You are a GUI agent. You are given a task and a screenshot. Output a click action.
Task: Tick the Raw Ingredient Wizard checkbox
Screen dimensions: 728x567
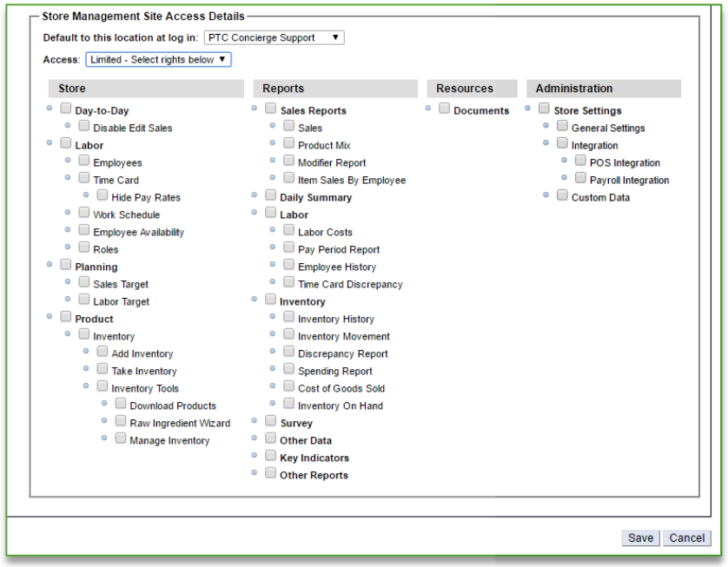tap(121, 422)
